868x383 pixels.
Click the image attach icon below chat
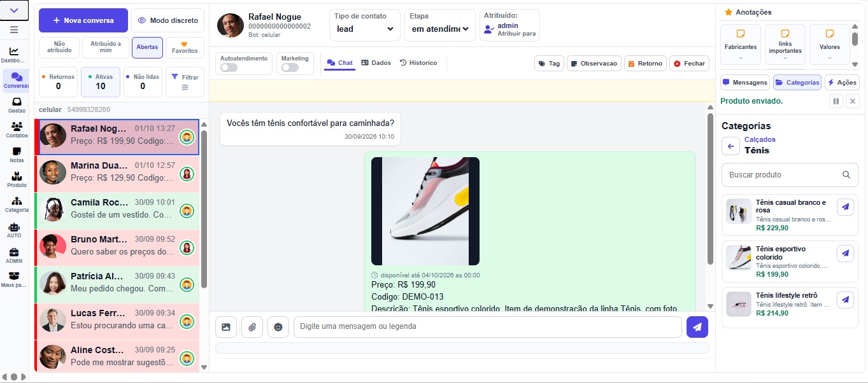point(226,327)
